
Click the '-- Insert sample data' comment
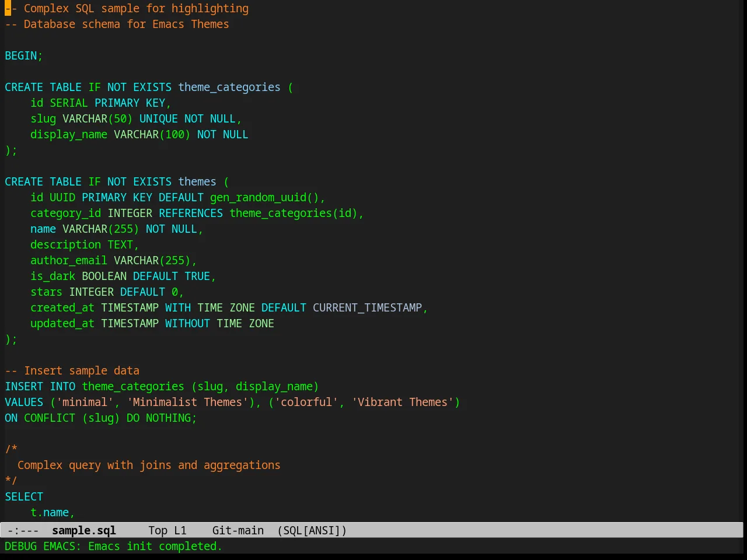pyautogui.click(x=72, y=370)
